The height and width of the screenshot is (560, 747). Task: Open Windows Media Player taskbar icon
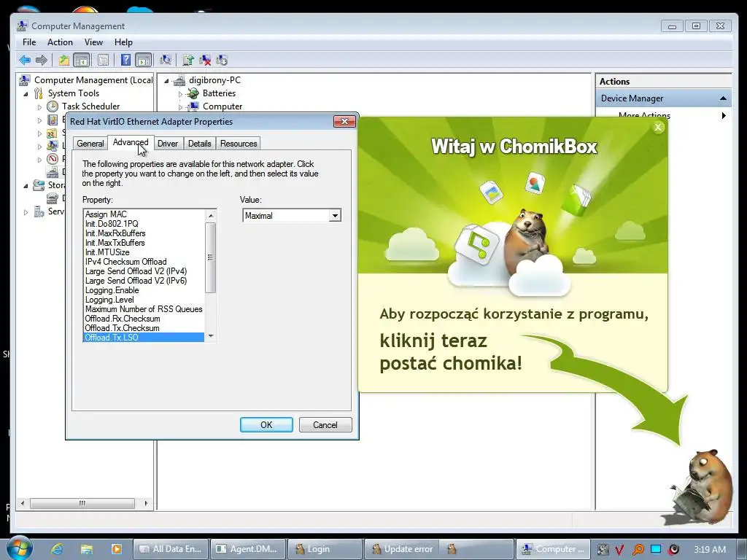point(116,549)
